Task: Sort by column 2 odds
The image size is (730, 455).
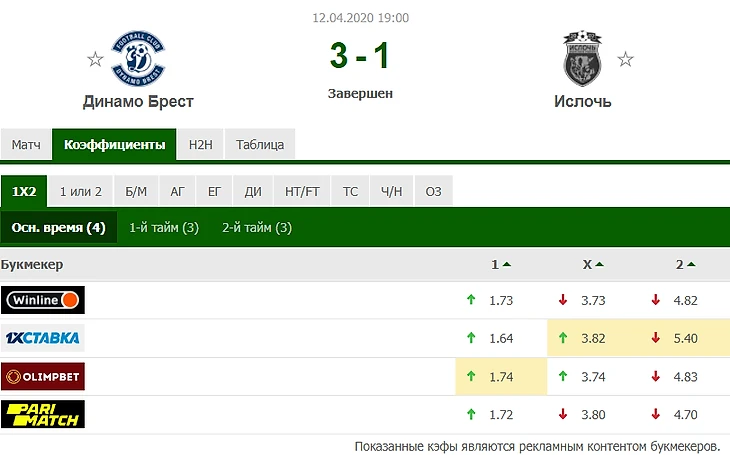Action: [684, 265]
